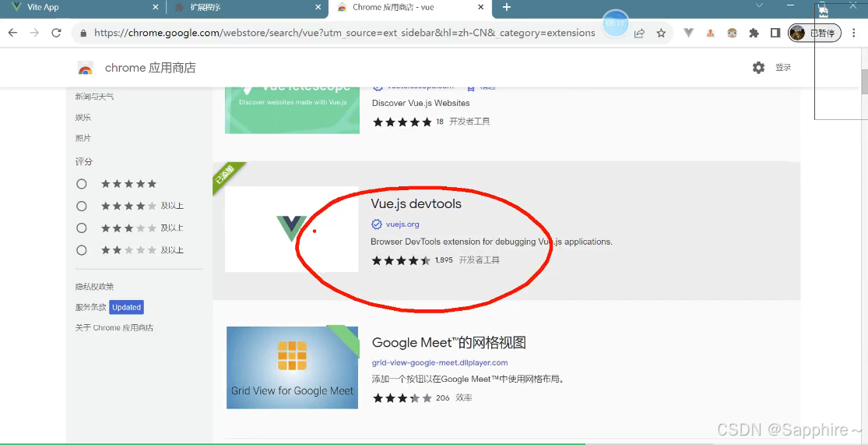Click the share icon in the address bar
This screenshot has height=445, width=868.
[639, 34]
